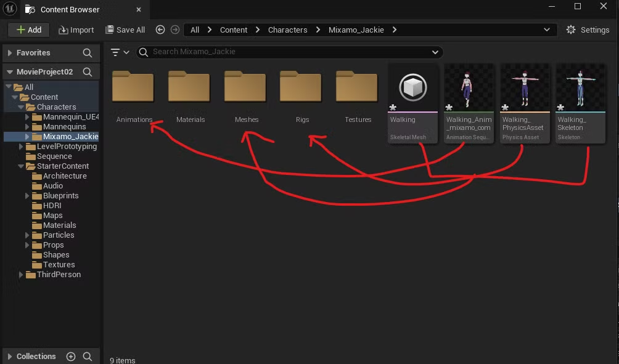Search in Favorites magnifier icon
The width and height of the screenshot is (619, 364).
(88, 52)
